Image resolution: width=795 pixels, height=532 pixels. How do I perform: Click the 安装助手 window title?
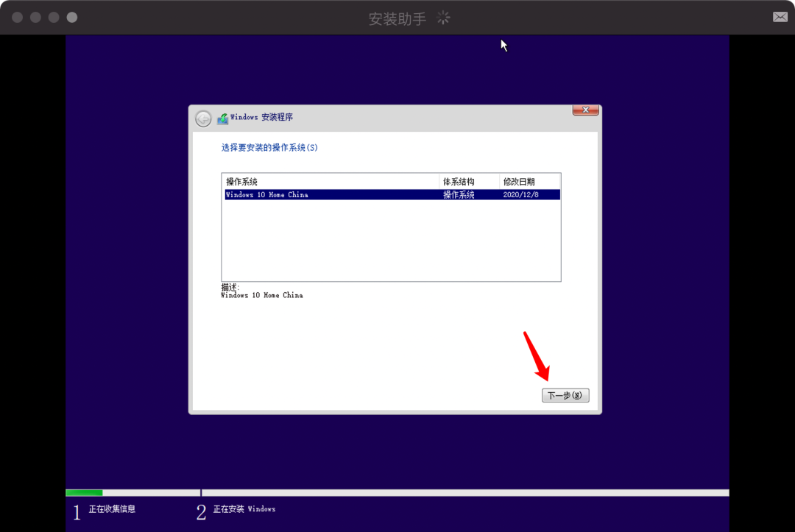click(x=397, y=18)
